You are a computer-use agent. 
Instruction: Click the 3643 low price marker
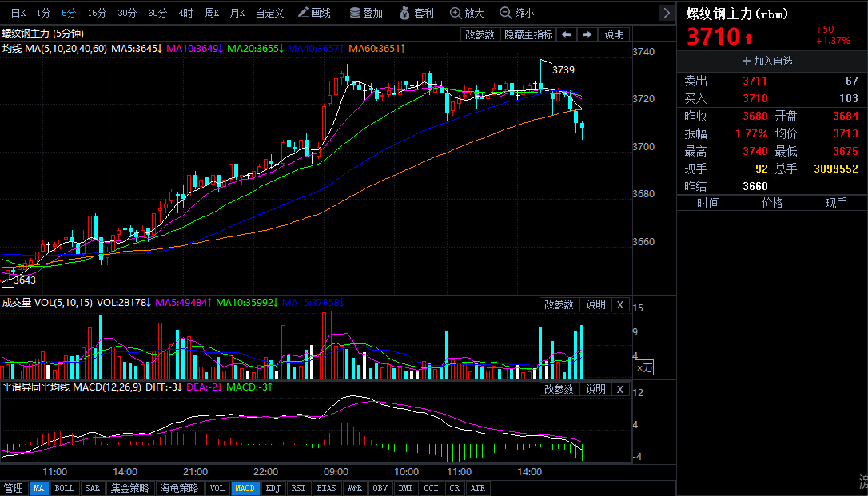[25, 280]
